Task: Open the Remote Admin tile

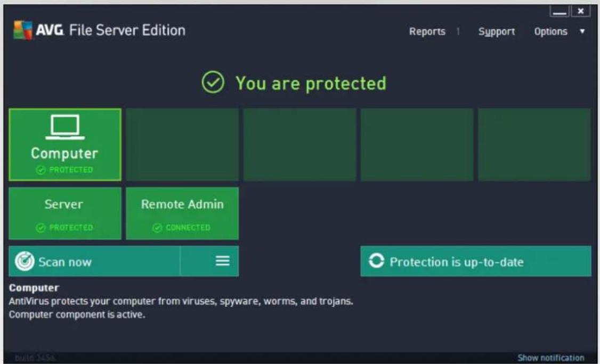Action: coord(182,213)
